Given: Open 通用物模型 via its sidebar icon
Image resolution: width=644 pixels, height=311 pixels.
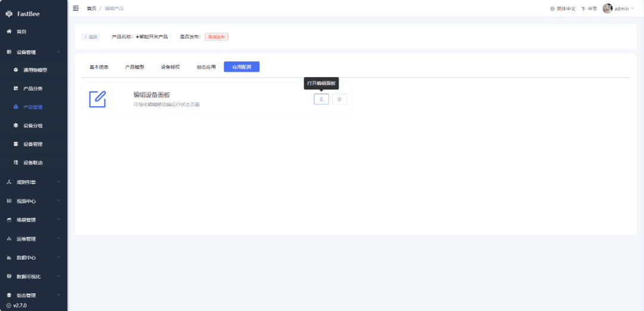Looking at the screenshot, I should coord(16,70).
